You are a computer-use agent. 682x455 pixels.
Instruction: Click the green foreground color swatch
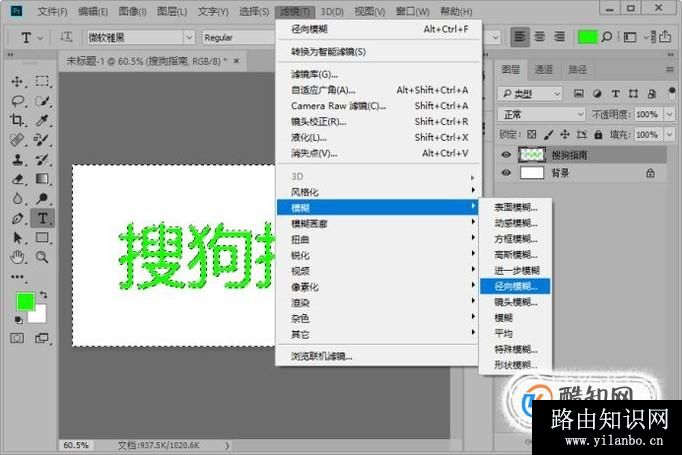coord(25,301)
